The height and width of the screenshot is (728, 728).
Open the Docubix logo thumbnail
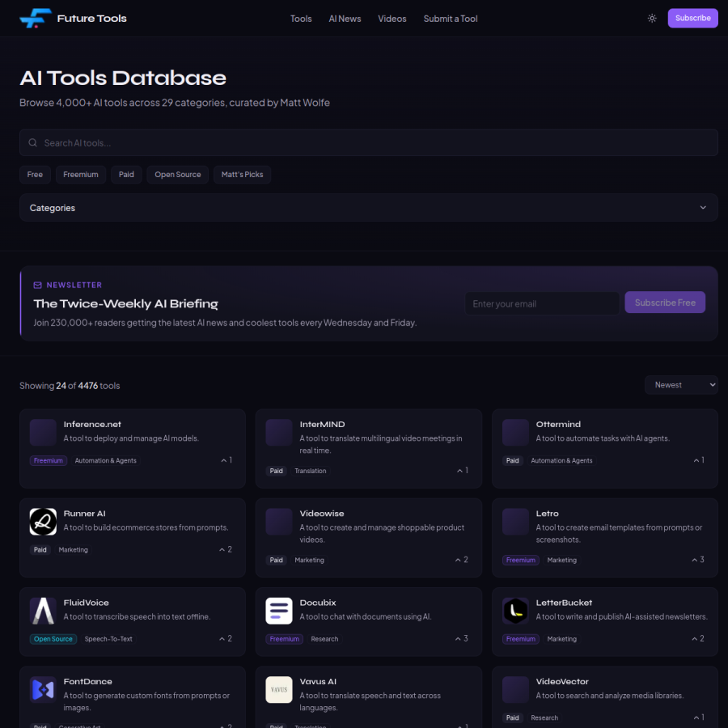point(278,611)
